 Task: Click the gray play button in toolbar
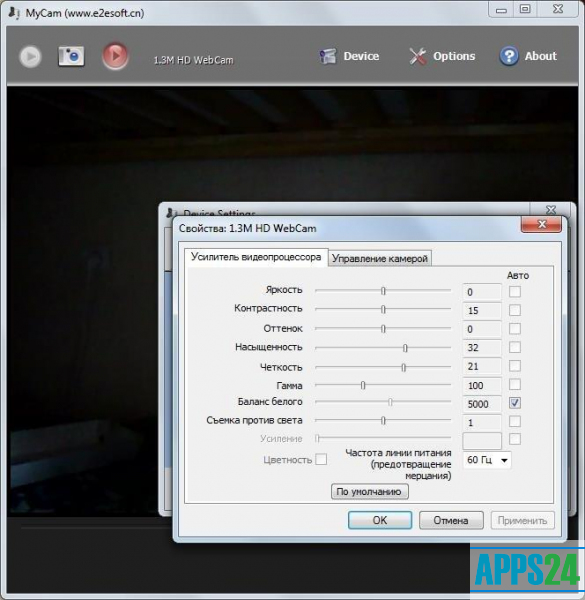[x=30, y=57]
